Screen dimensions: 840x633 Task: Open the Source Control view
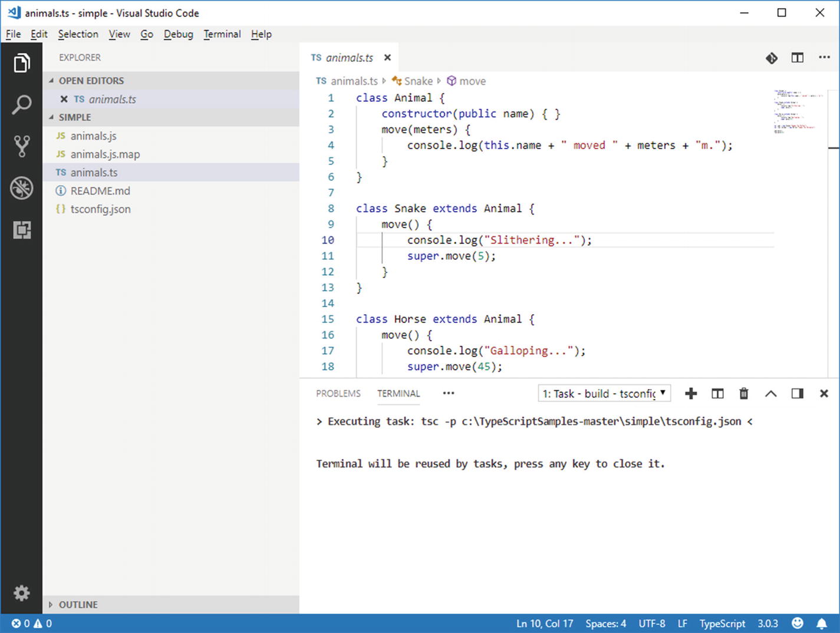22,146
